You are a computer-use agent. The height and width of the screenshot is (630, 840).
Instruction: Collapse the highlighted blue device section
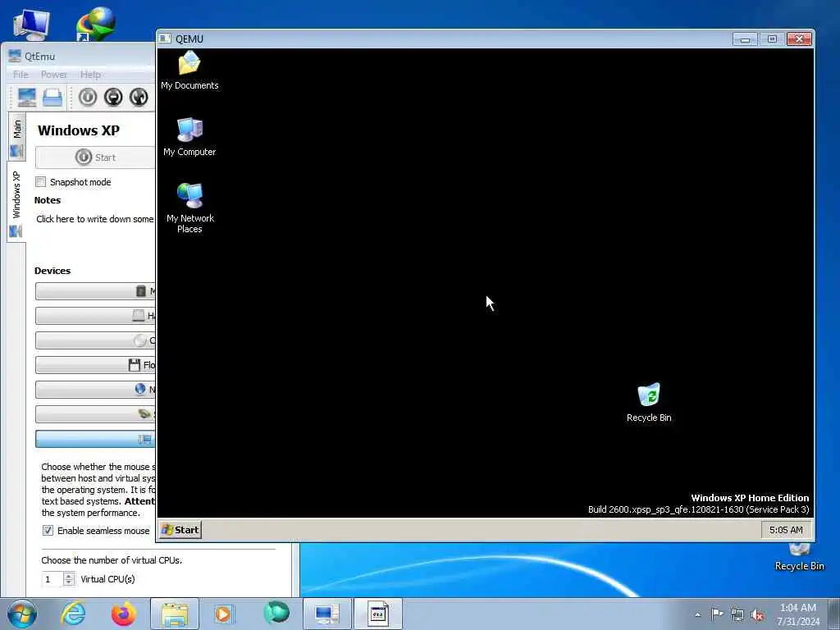click(x=95, y=439)
